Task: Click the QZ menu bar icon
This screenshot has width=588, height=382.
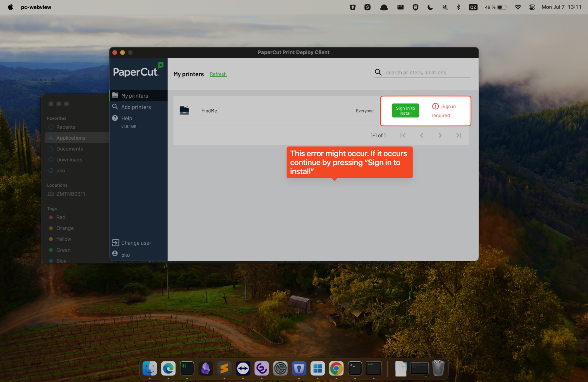Action: pos(473,7)
